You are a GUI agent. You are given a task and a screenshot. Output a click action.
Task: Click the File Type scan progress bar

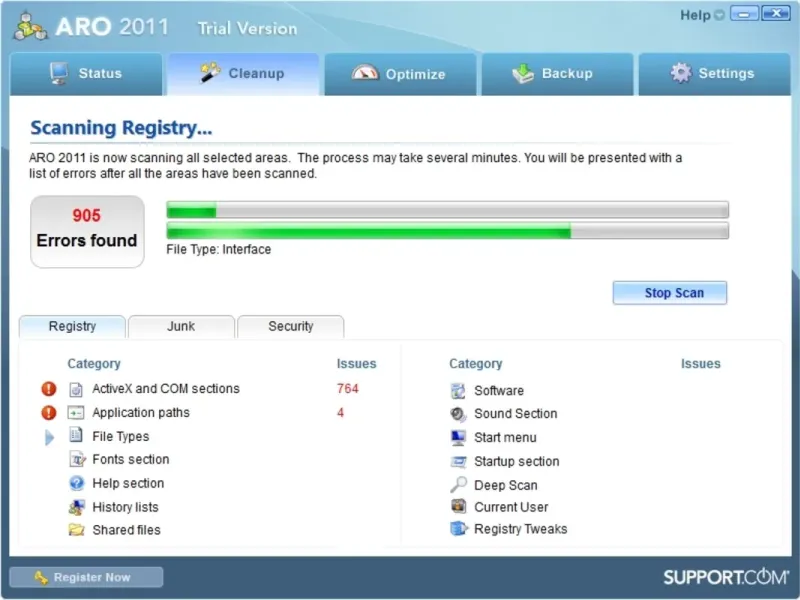point(447,231)
